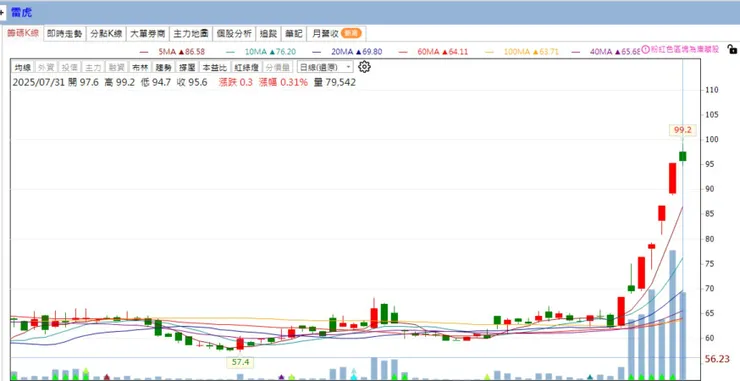
Task: Toggle the 趨勢 trend overlay
Action: pos(164,67)
